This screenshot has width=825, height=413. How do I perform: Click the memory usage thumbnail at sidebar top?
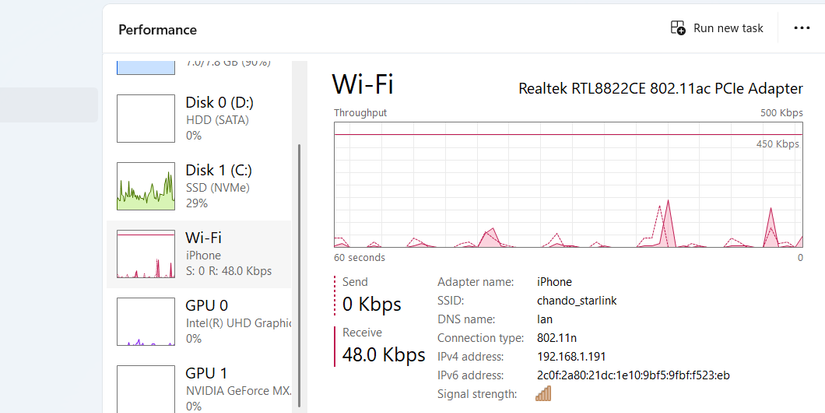[145, 68]
